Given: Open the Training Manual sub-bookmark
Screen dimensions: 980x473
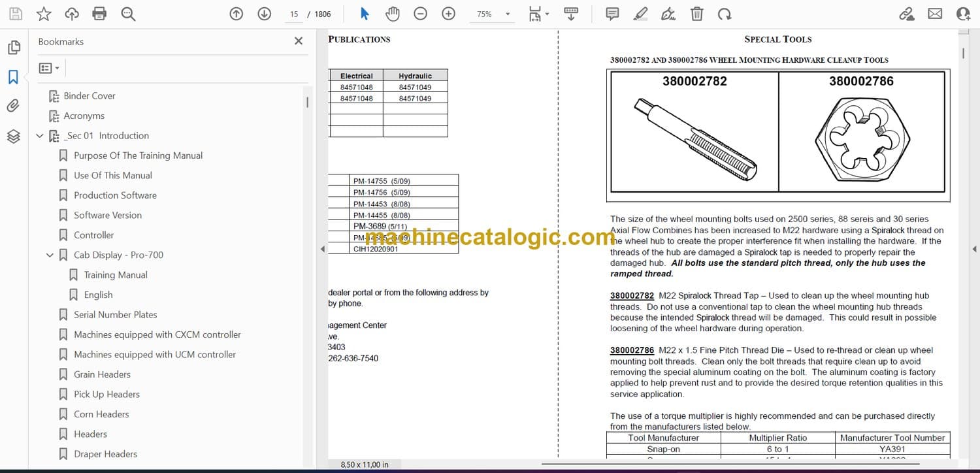Looking at the screenshot, I should [116, 275].
